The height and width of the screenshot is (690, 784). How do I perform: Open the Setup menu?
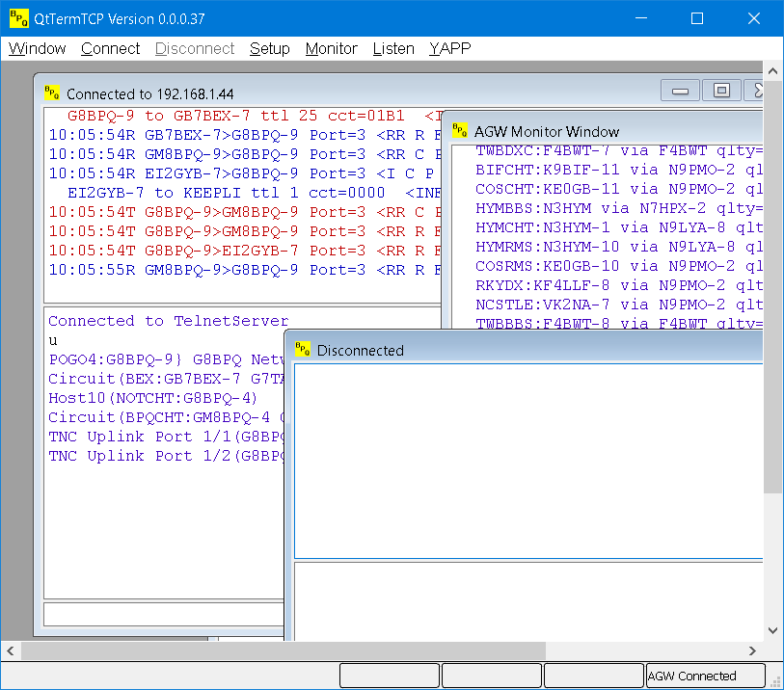(269, 48)
